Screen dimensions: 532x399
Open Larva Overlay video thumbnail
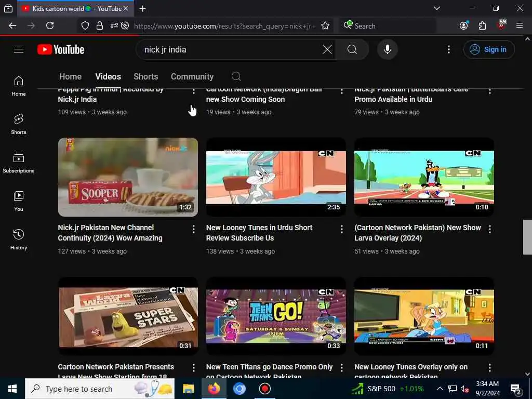click(424, 177)
